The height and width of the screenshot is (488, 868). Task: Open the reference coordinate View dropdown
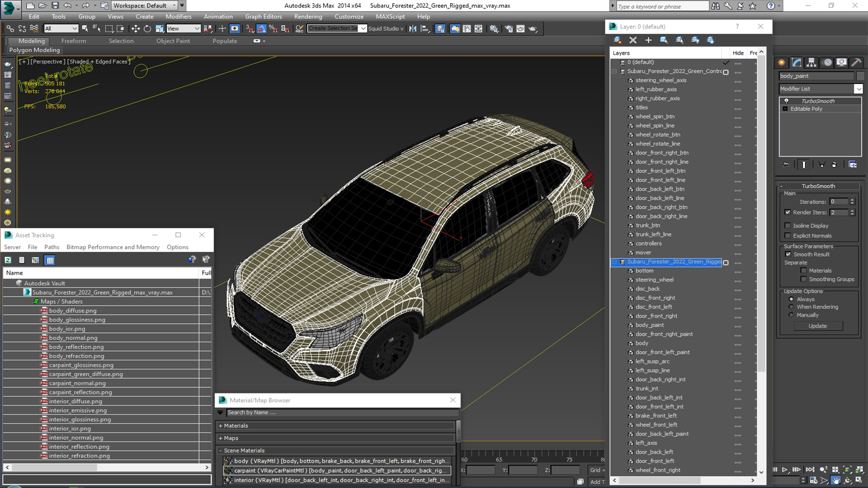(183, 28)
